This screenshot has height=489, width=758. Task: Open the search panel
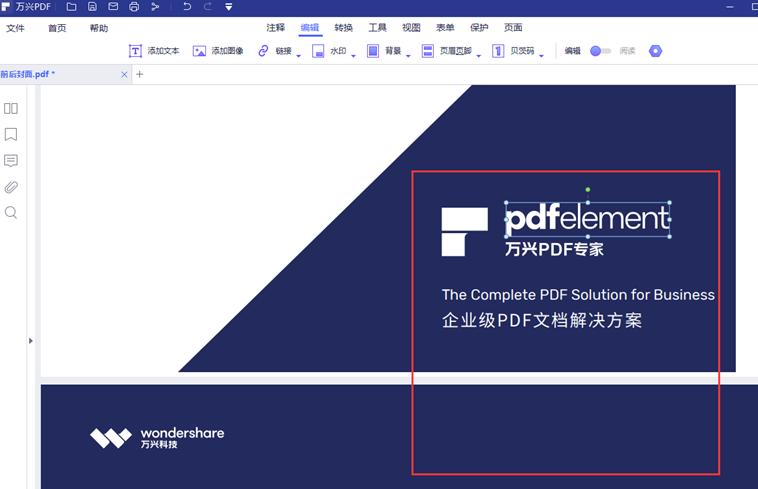11,213
